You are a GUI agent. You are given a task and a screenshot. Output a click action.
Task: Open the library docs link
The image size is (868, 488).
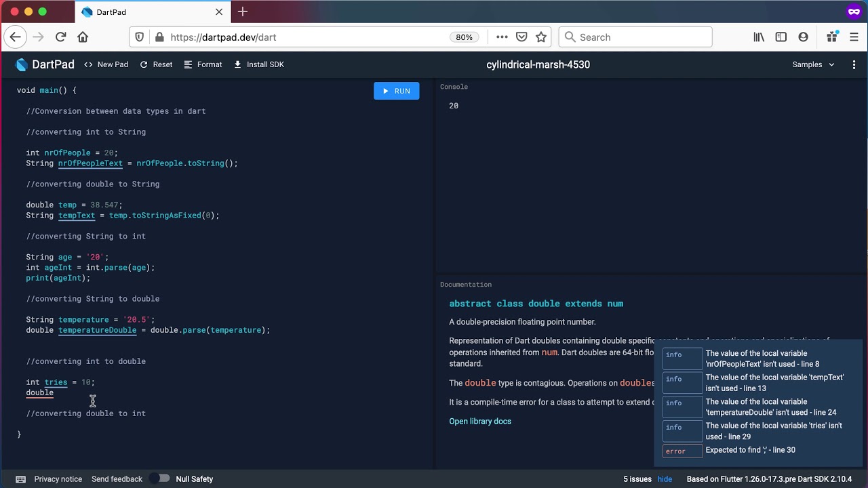[480, 421]
